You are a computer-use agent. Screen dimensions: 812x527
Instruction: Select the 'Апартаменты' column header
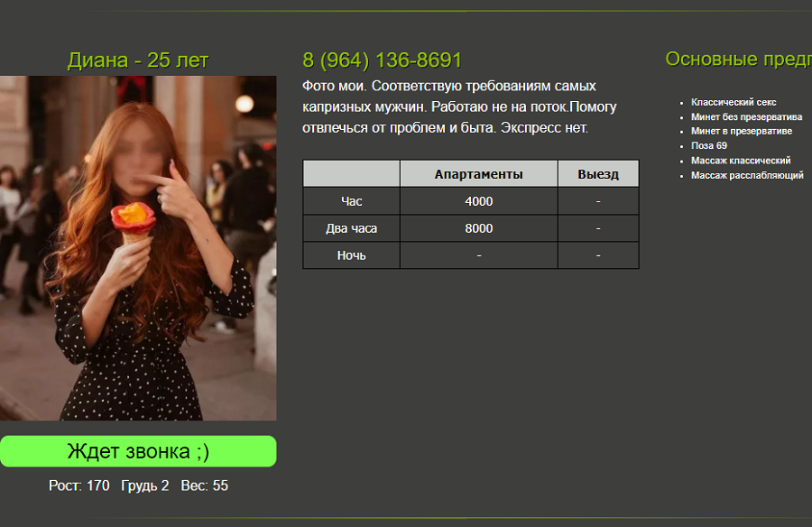point(478,174)
